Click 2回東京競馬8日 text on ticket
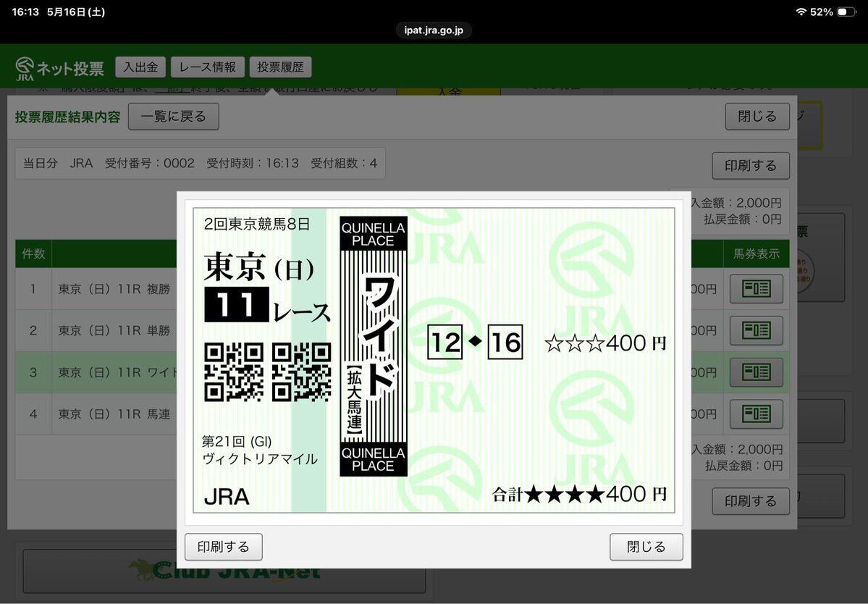 coord(257,225)
